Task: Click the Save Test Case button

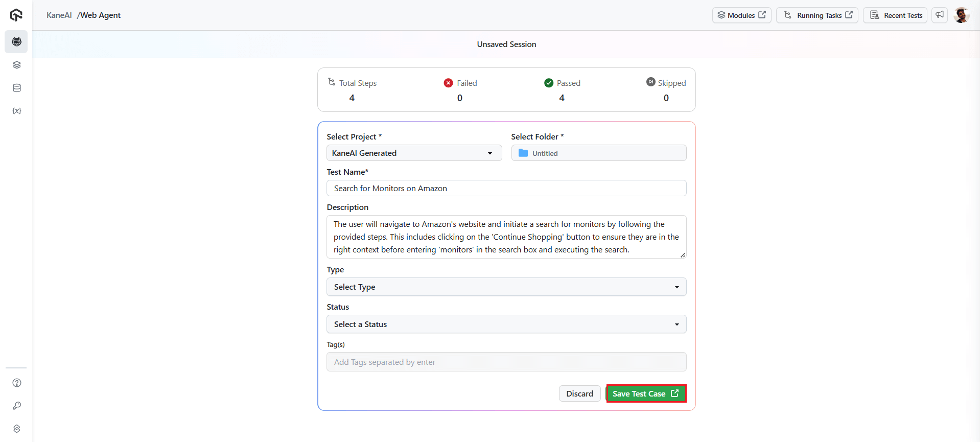Action: tap(645, 393)
